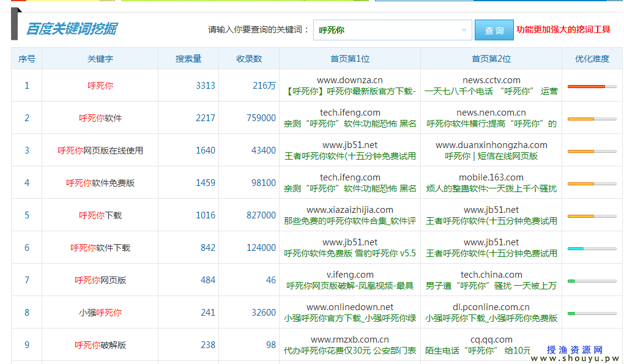Screen dimensions: 624x364
Task: Open the keyword 小强呼死你
Action: pyautogui.click(x=100, y=313)
